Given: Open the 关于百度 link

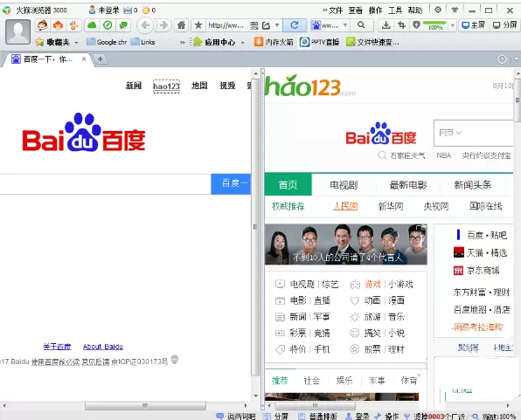Looking at the screenshot, I should pyautogui.click(x=57, y=347).
